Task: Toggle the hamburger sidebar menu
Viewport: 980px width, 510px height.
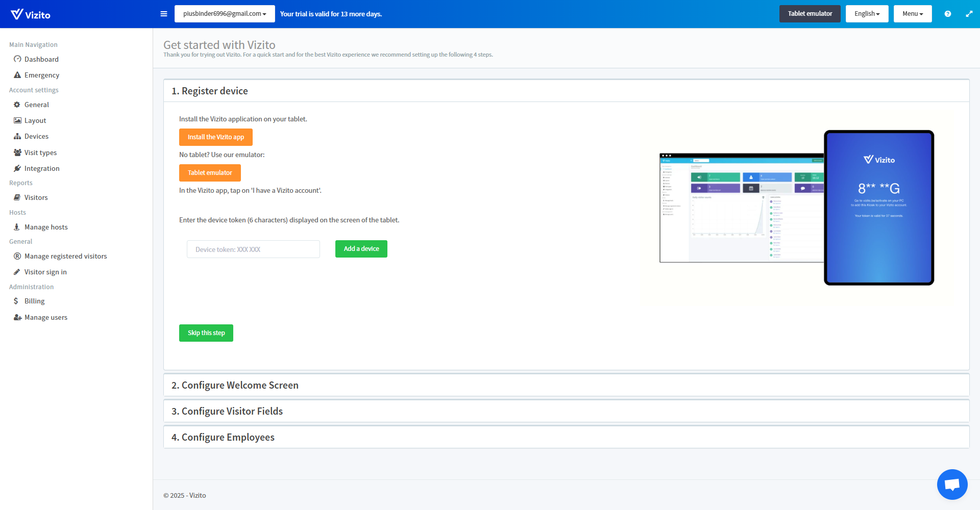Action: [164, 14]
